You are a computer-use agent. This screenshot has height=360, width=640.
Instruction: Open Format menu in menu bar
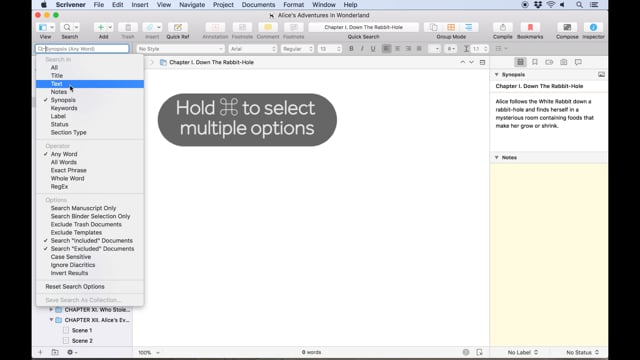(x=293, y=4)
